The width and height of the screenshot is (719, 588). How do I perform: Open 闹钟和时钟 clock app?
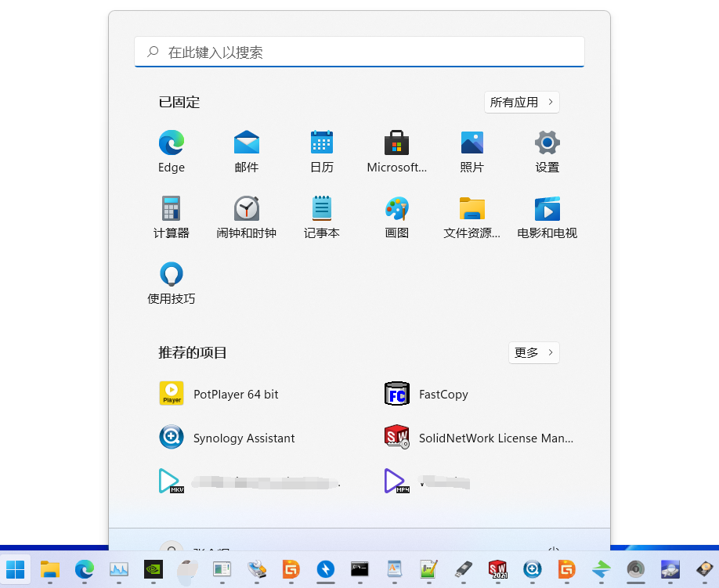click(246, 217)
